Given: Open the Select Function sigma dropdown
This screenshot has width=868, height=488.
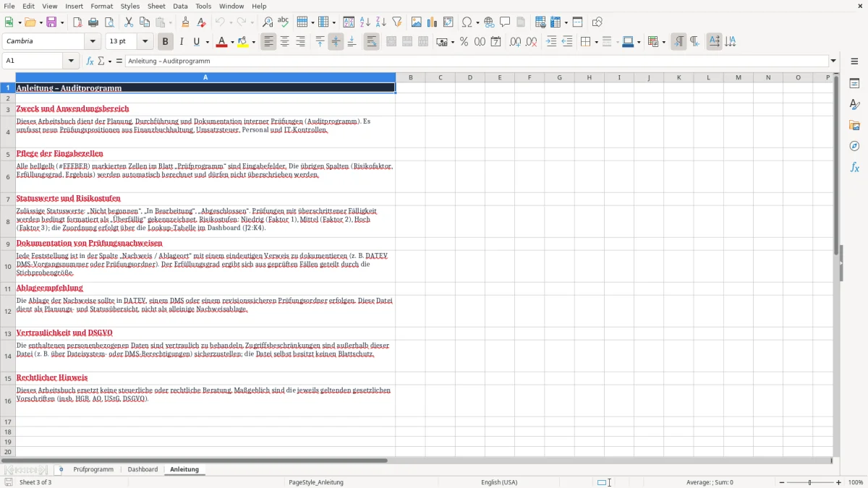Looking at the screenshot, I should point(110,61).
